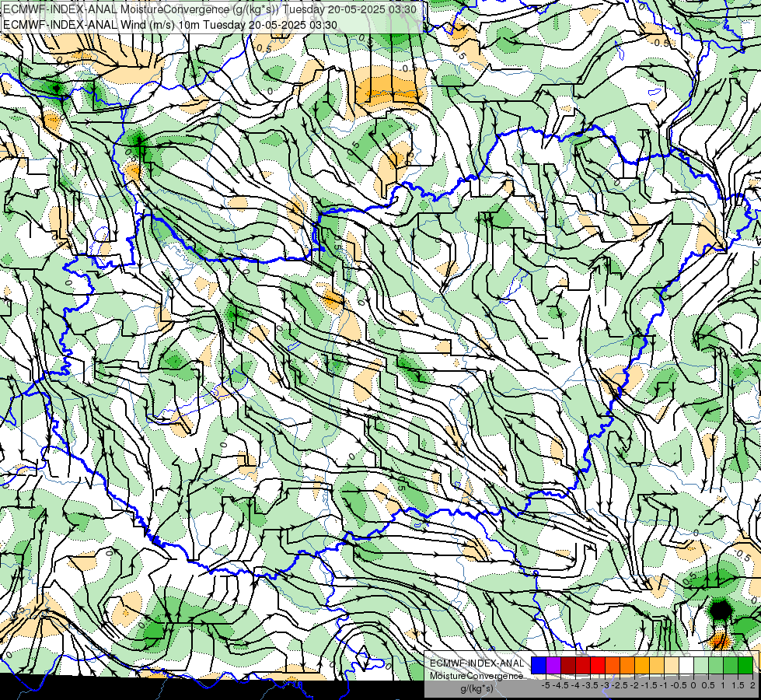Screen dimensions: 761x700
Task: Click the legend tick label -3
Action: [606, 685]
